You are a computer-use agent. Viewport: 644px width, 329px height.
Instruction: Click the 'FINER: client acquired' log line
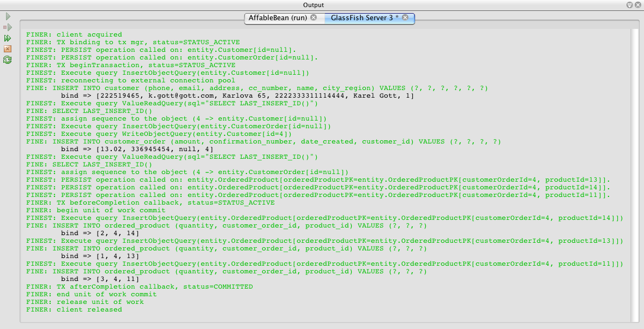coord(74,34)
